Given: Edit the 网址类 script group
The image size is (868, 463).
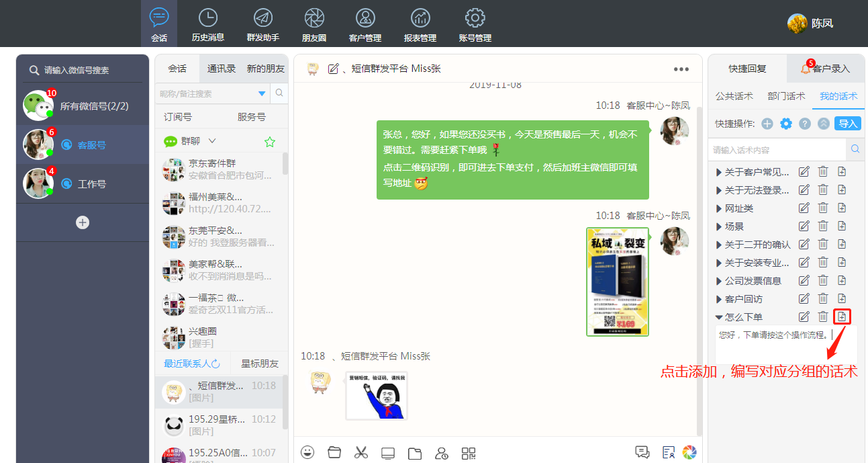Looking at the screenshot, I should (x=804, y=208).
